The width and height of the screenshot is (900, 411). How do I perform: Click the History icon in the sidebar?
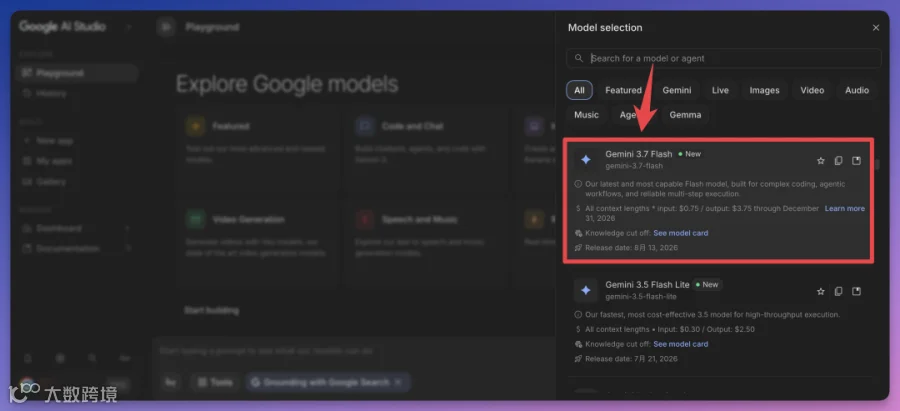(26, 93)
